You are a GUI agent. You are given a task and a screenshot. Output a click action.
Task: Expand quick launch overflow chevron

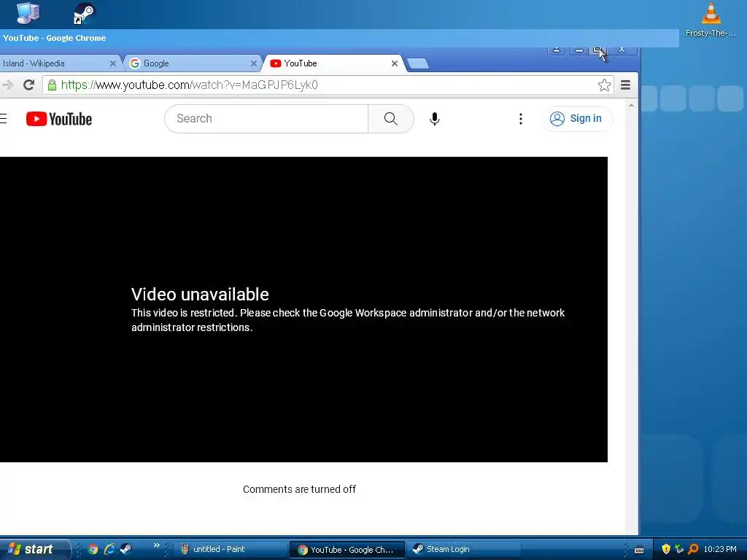pyautogui.click(x=156, y=545)
